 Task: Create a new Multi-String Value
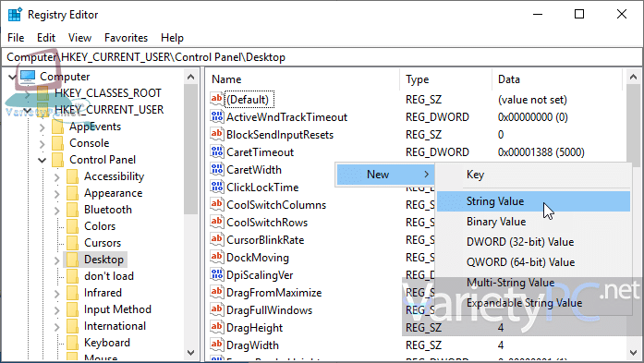tap(533, 283)
